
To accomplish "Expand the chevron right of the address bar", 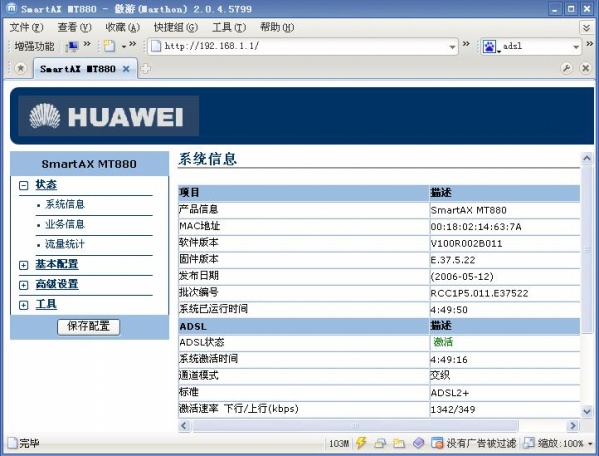I will (x=466, y=44).
